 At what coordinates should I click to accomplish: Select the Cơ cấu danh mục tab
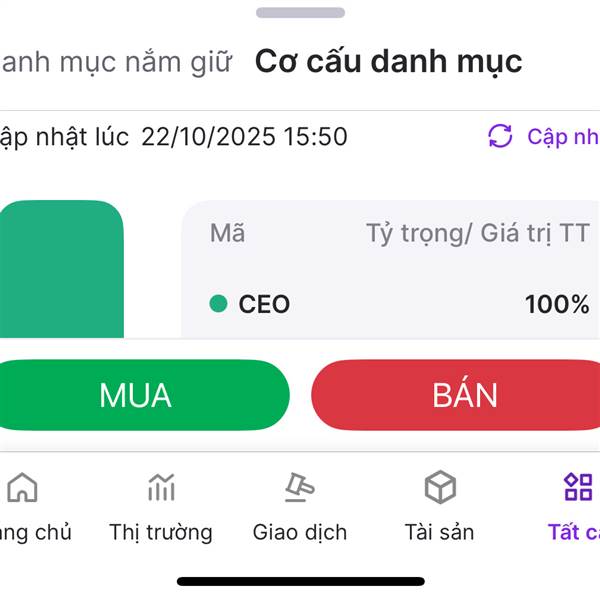388,62
